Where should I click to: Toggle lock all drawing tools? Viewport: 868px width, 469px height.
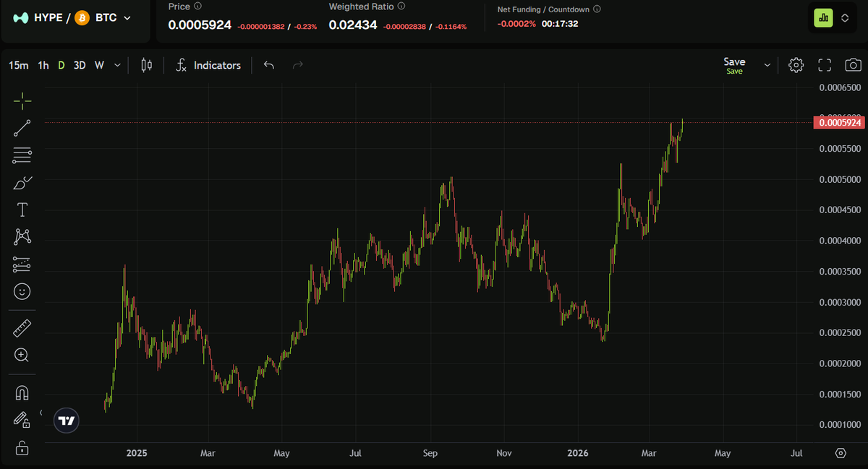[x=22, y=448]
